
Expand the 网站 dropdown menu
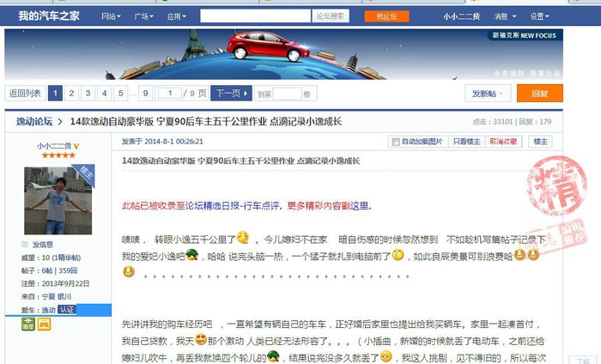click(111, 16)
